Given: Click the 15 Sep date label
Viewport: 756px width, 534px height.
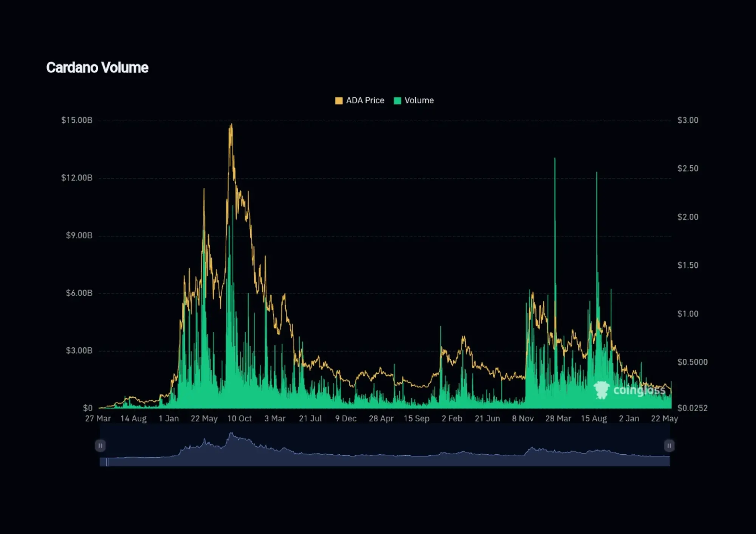Looking at the screenshot, I should 417,418.
